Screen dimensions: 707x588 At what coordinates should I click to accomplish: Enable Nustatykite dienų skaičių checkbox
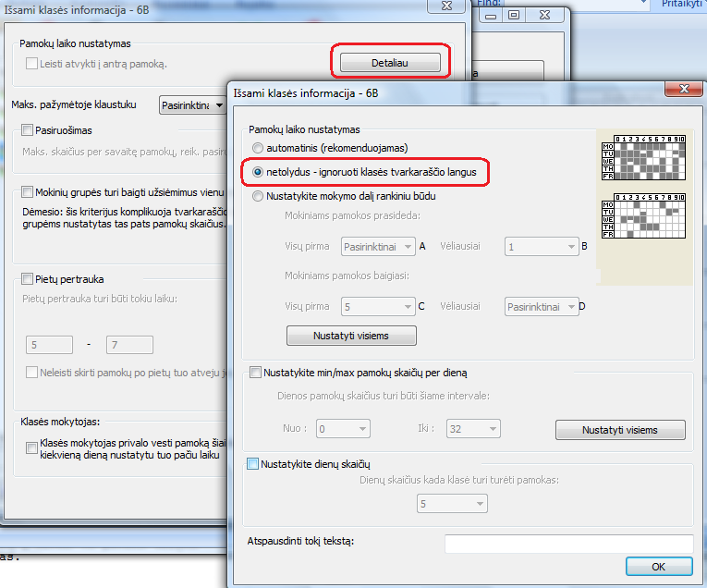(252, 464)
